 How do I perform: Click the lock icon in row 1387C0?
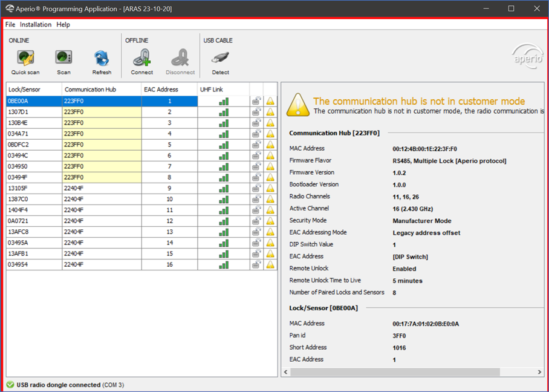tap(256, 199)
